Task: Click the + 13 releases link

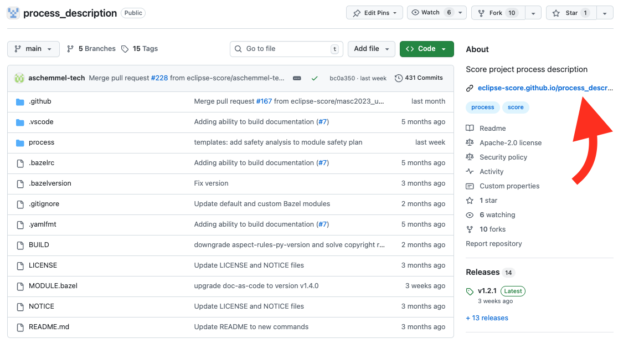Action: (x=487, y=318)
